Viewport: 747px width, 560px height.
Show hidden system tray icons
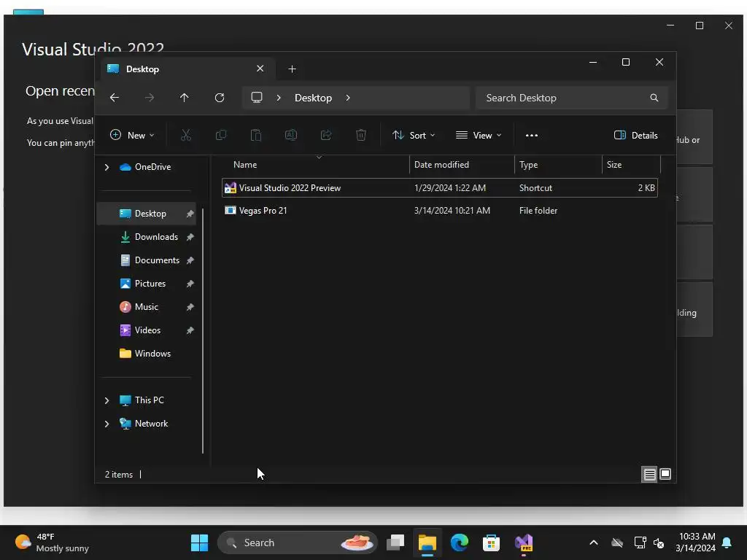tap(594, 542)
